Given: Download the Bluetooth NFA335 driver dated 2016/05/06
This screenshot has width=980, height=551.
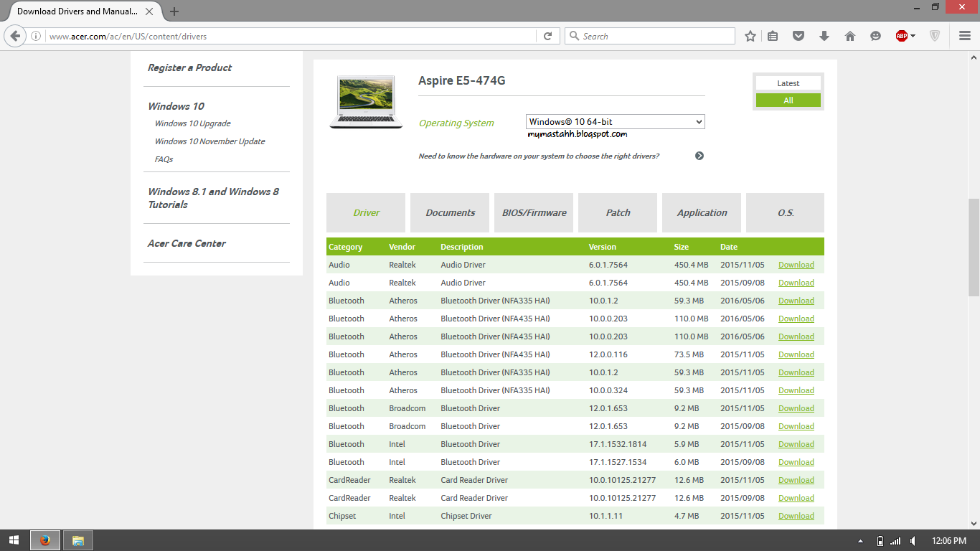Looking at the screenshot, I should [796, 301].
